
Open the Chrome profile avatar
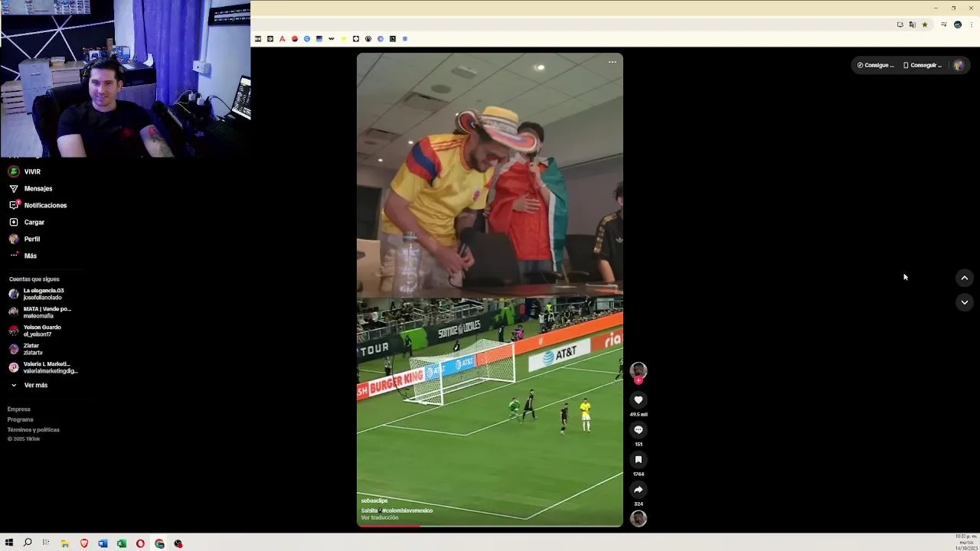(x=958, y=24)
